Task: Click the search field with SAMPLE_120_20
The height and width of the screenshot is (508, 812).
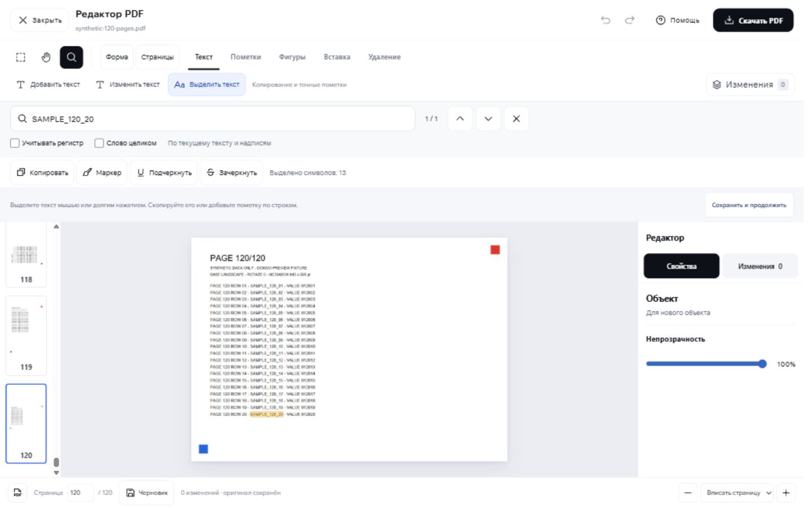Action: (x=213, y=119)
